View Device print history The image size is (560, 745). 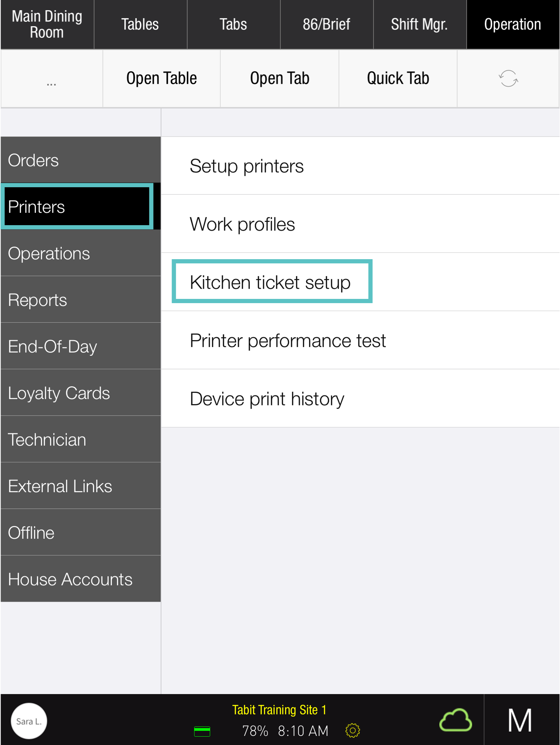click(x=267, y=399)
